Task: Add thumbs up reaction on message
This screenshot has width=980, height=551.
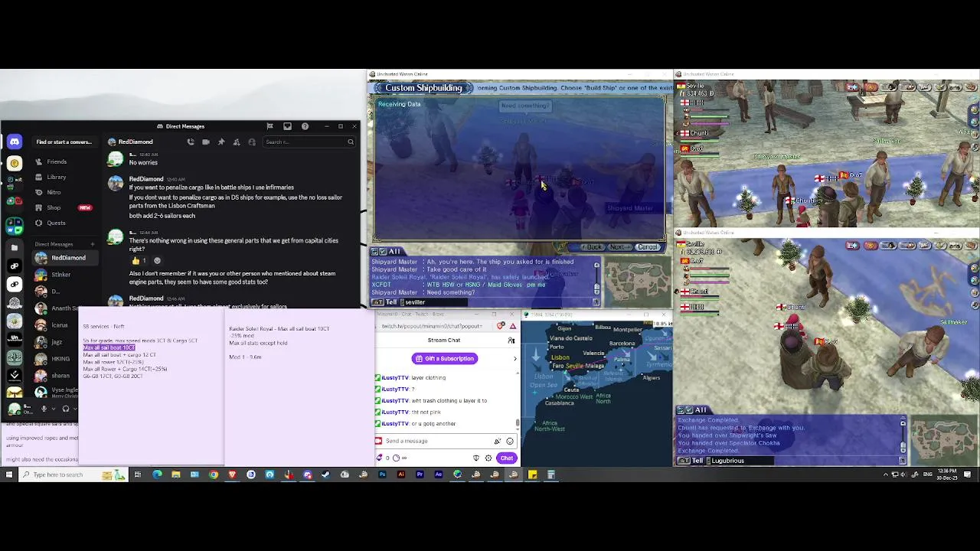Action: (x=139, y=260)
